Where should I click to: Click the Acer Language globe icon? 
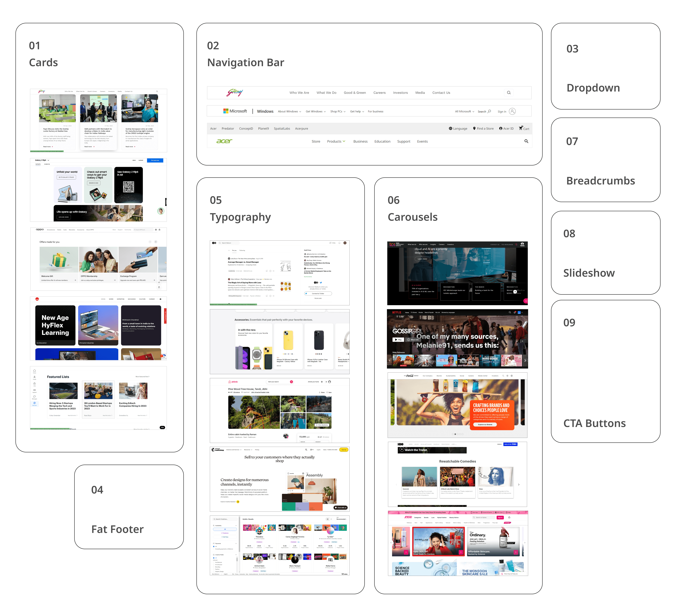pos(450,128)
